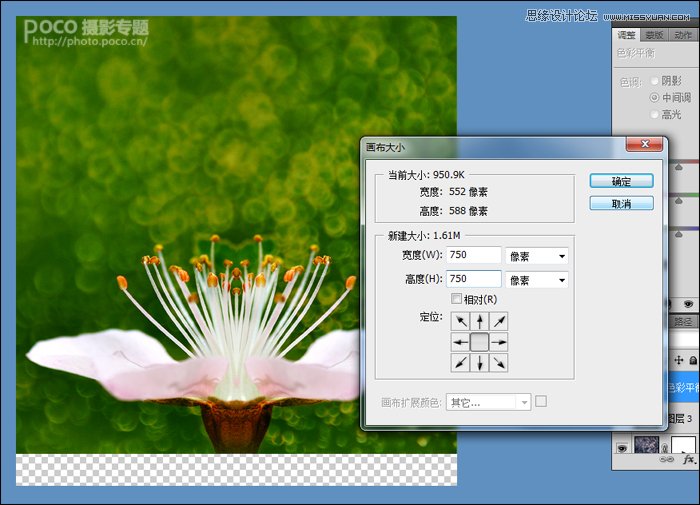Click the lock all padlock icon

693,360
